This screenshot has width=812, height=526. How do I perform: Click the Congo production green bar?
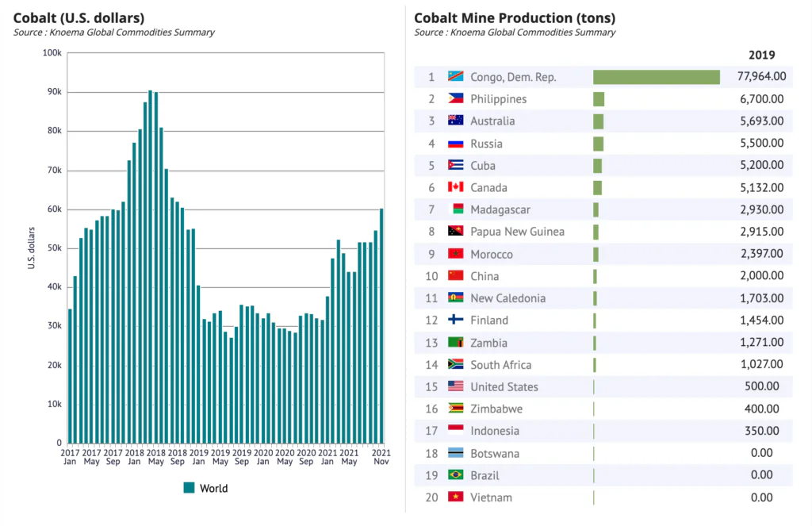pos(657,77)
